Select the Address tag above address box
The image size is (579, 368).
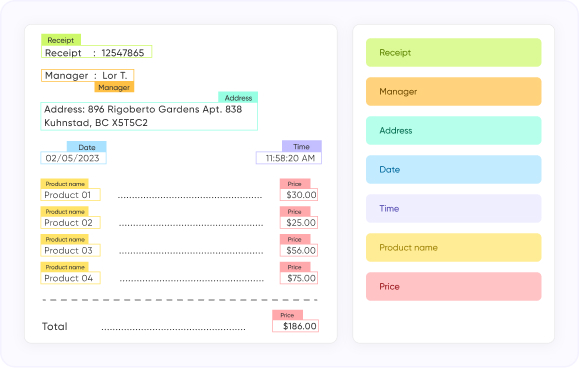tap(238, 97)
